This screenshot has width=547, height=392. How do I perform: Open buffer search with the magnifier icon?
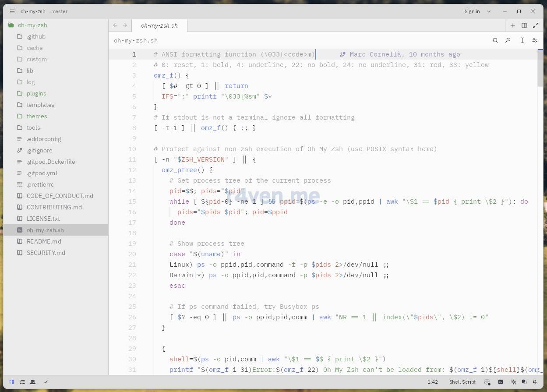click(495, 40)
